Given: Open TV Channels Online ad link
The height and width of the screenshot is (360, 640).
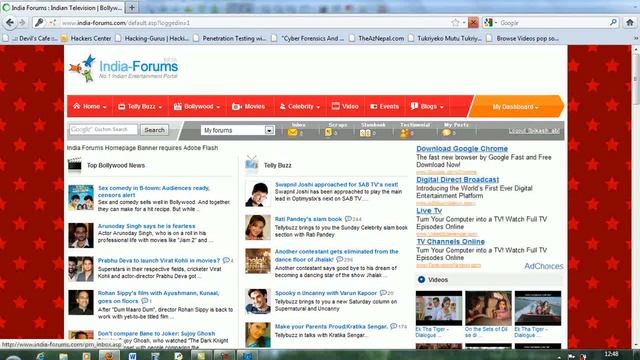Looking at the screenshot, I should tap(450, 242).
